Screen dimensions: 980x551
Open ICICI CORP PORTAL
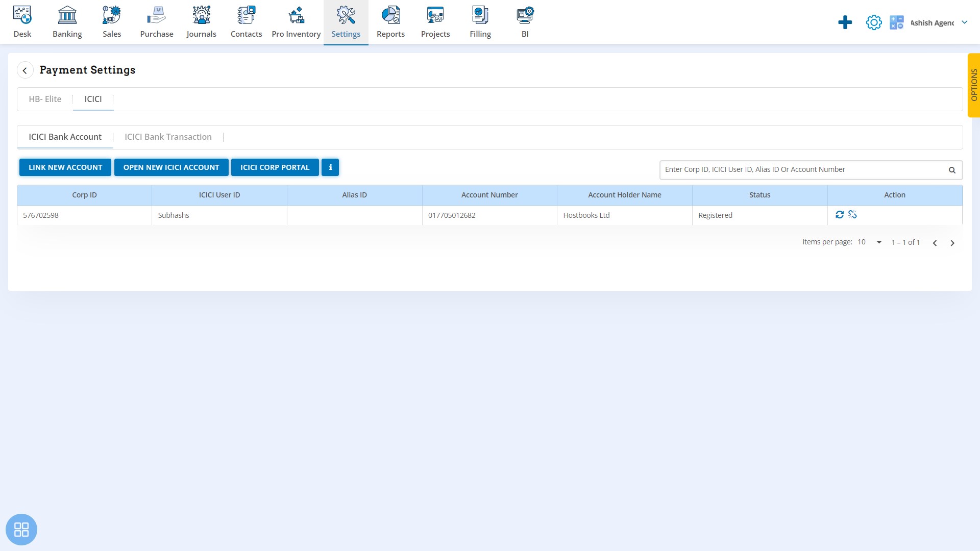[275, 167]
